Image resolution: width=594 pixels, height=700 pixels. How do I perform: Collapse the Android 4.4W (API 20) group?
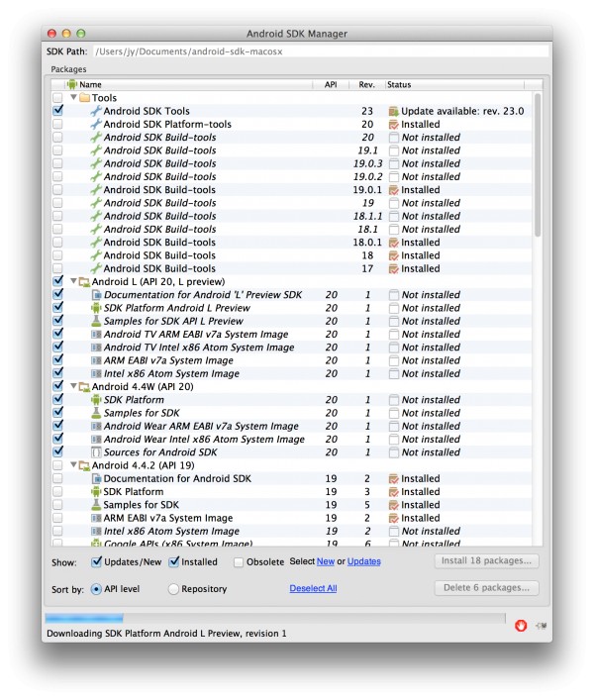[x=73, y=386]
